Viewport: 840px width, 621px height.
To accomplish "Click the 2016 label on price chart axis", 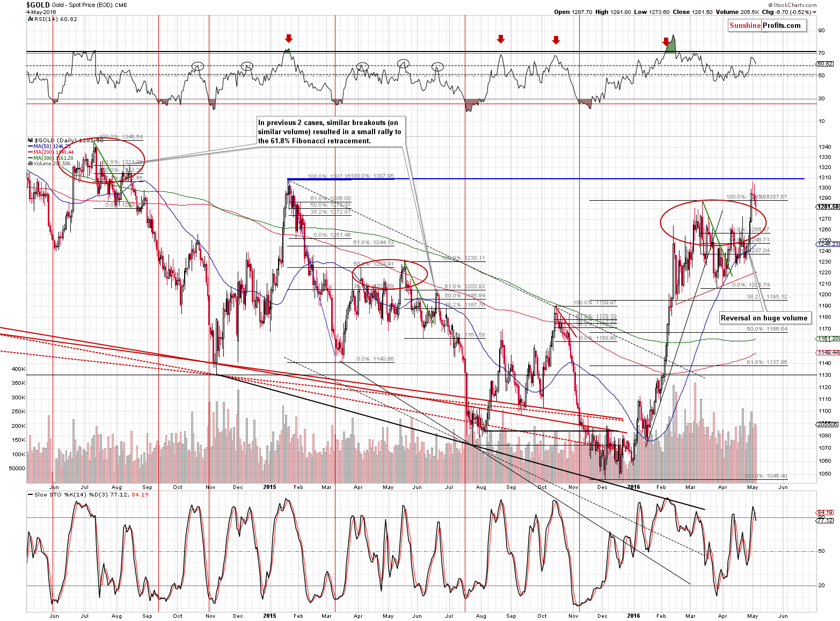I will coord(633,487).
